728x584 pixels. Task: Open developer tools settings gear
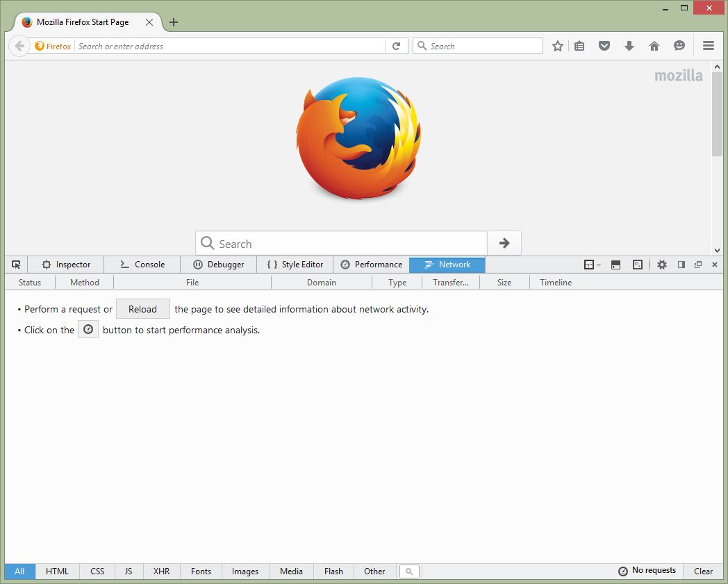pos(661,265)
